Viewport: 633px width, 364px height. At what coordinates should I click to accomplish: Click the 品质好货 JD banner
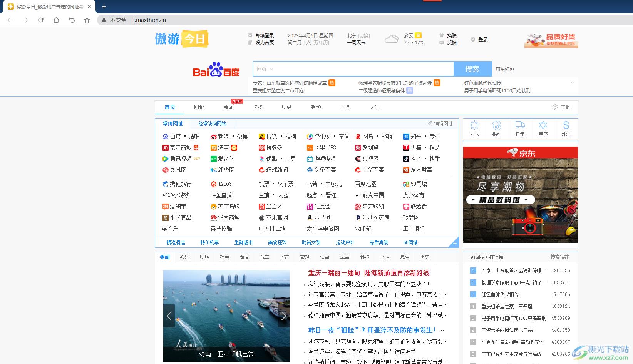click(551, 40)
